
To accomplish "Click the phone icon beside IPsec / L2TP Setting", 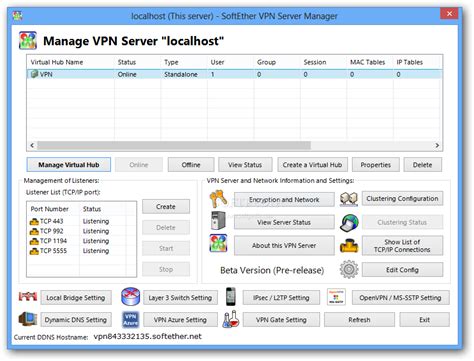I will pos(231,296).
